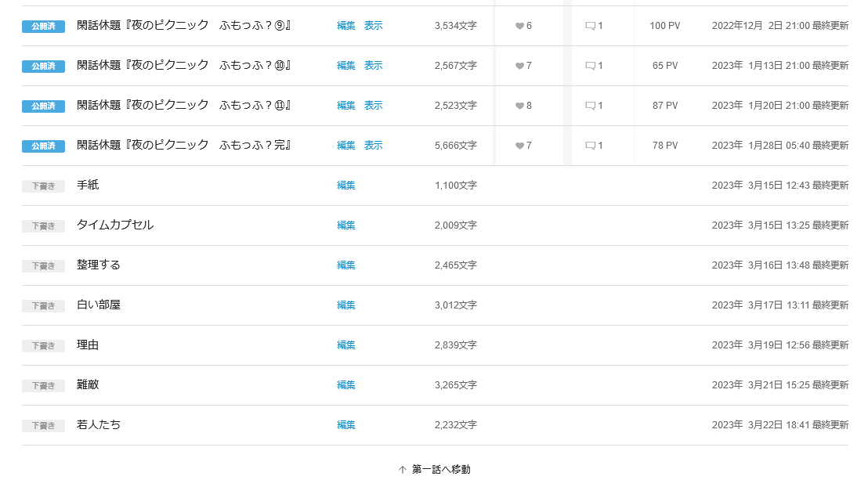The image size is (868, 487).
Task: Click the 下書き badge for 整理する
Action: click(x=43, y=265)
